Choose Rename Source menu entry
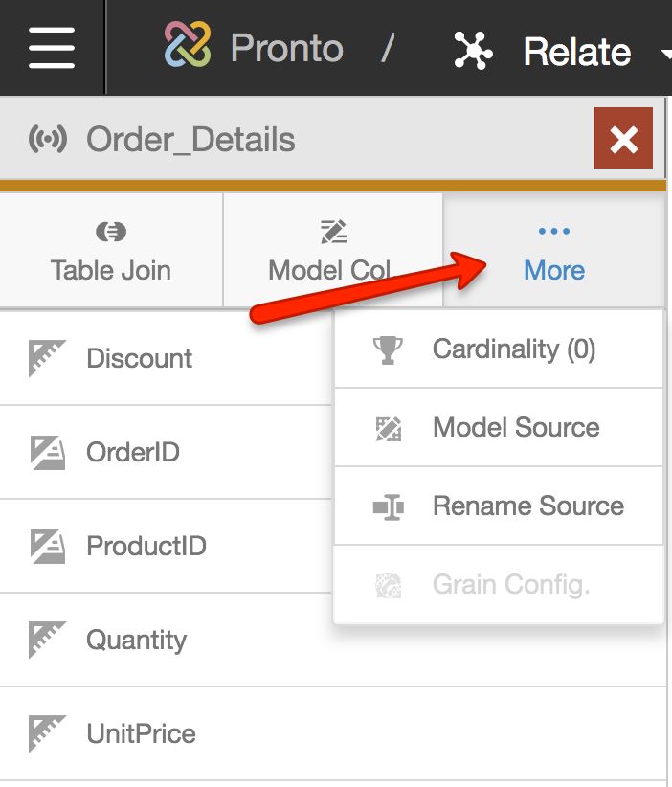The image size is (672, 787). click(527, 506)
